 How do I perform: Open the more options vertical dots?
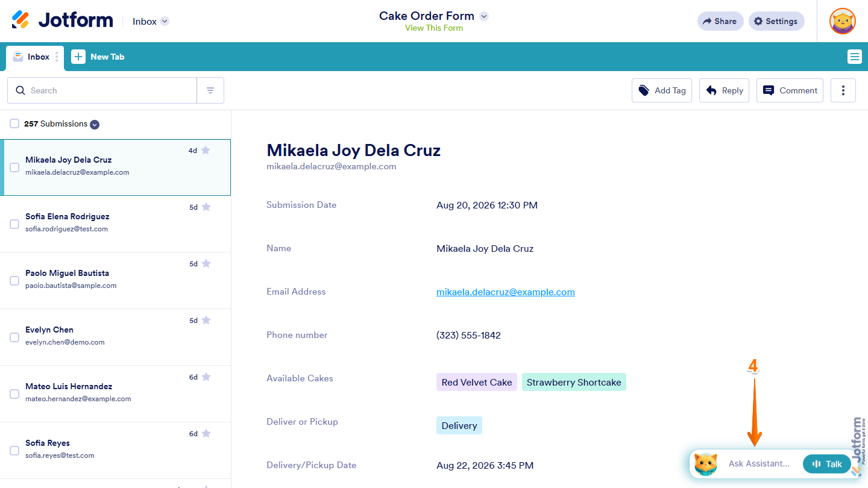click(x=843, y=90)
